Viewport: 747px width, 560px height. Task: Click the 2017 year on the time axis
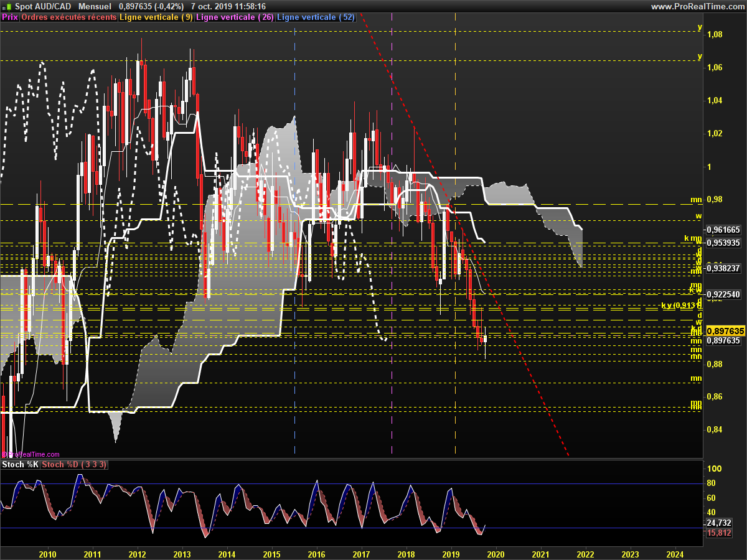coord(361,554)
